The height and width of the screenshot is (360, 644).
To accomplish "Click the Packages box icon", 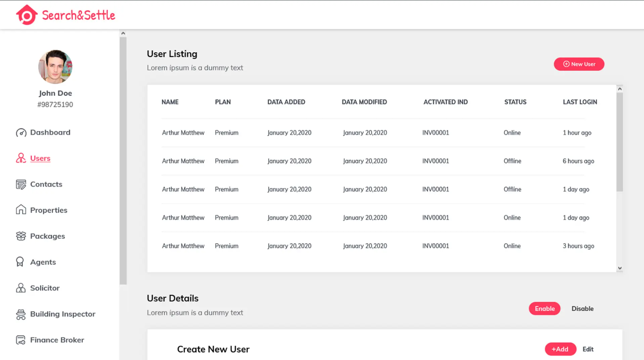I will (x=21, y=236).
